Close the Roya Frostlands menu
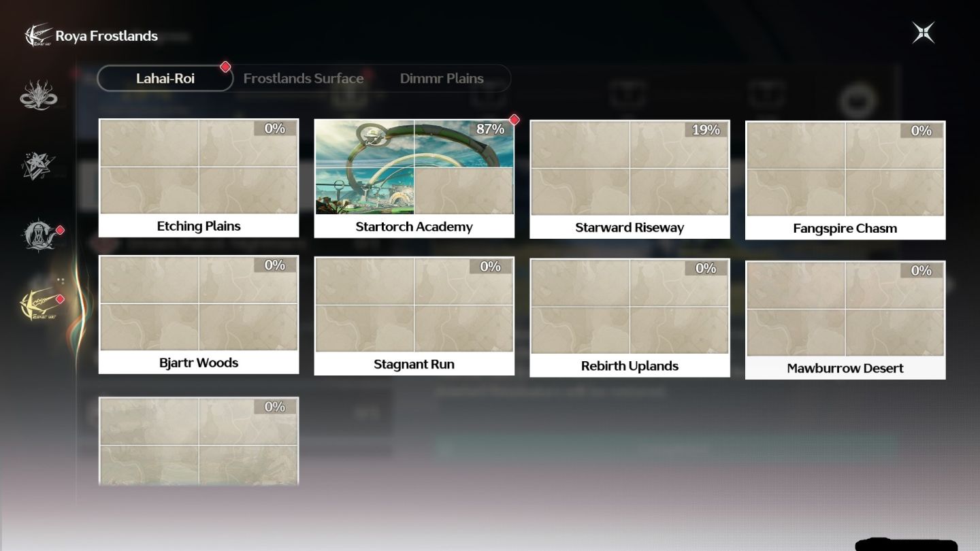 point(924,33)
